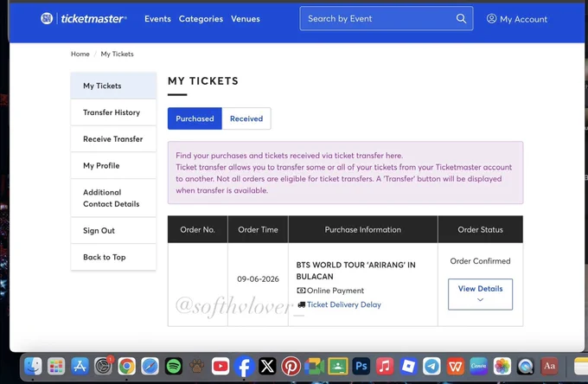Open Roblox from the dock
The width and height of the screenshot is (588, 384).
tap(408, 366)
